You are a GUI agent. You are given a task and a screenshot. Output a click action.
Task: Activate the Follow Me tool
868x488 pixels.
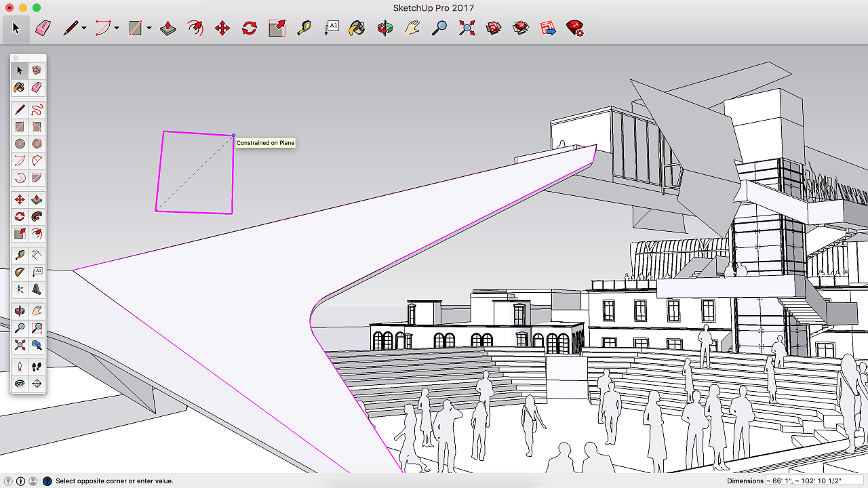pyautogui.click(x=37, y=217)
